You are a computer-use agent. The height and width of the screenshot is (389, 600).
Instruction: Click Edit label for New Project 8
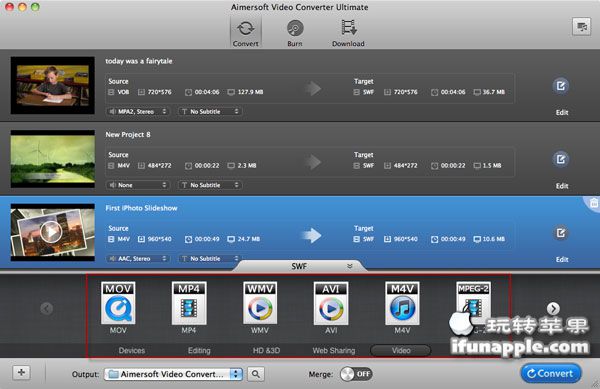[562, 186]
